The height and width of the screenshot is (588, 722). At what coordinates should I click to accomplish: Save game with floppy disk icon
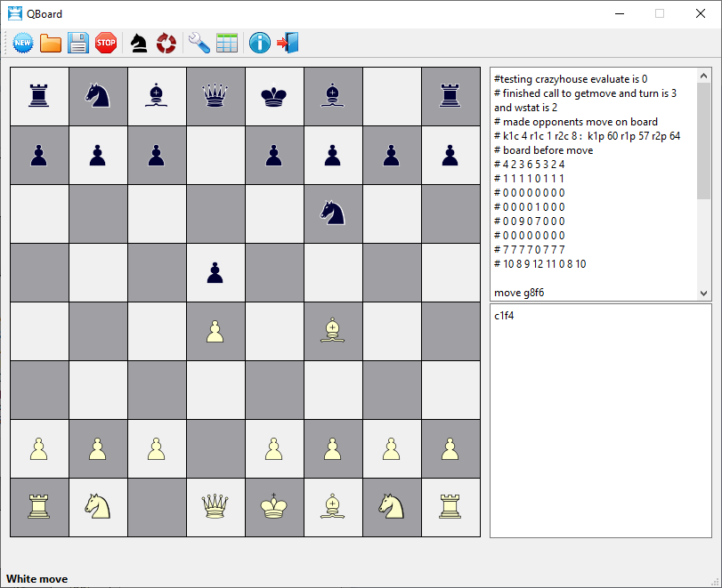pos(78,44)
